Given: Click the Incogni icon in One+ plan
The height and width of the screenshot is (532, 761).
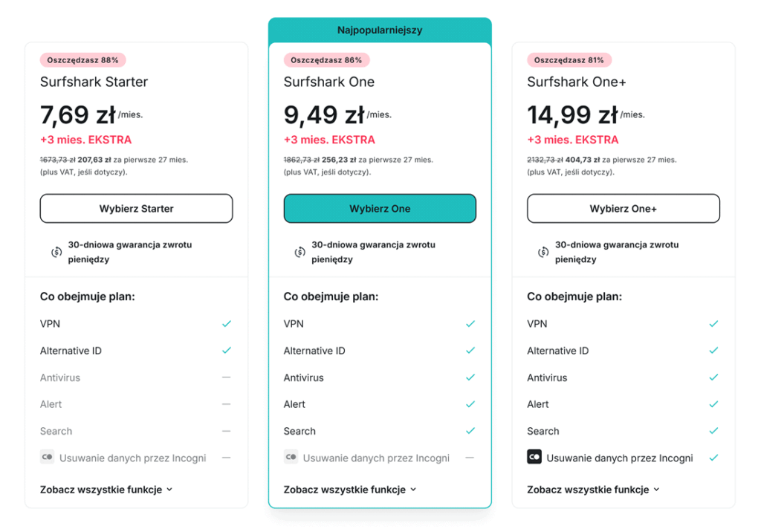Looking at the screenshot, I should (x=534, y=457).
